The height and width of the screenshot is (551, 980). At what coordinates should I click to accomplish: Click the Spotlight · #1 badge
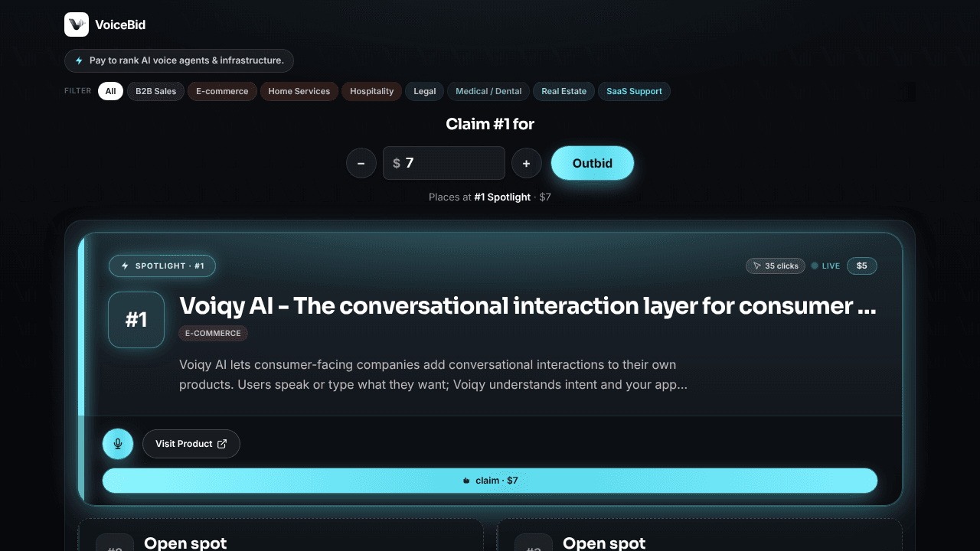162,266
